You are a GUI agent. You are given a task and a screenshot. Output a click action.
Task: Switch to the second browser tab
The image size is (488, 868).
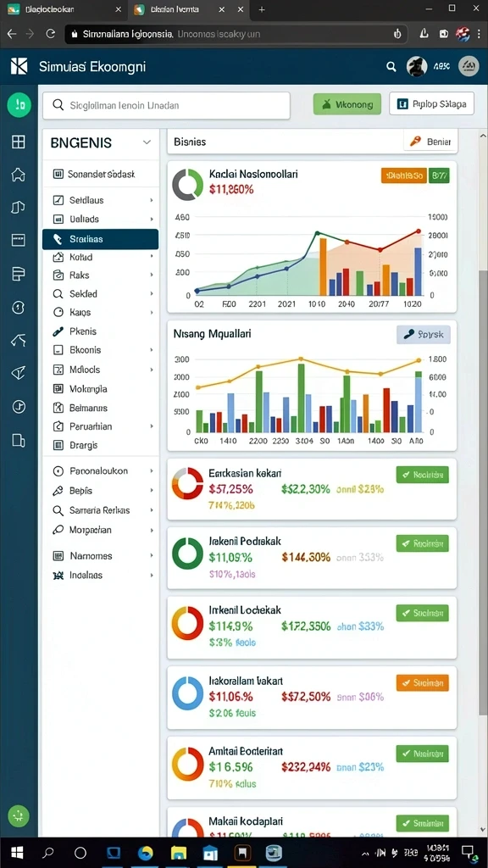click(178, 9)
